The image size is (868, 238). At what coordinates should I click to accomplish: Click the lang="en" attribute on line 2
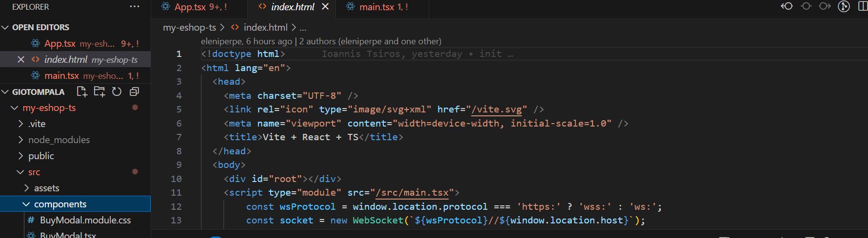click(x=260, y=68)
